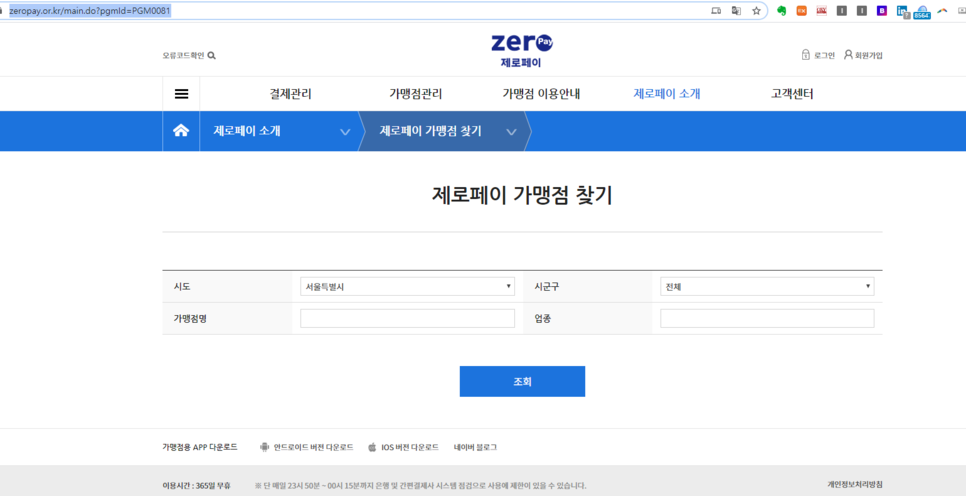Screen dimensions: 966x496
Task: Click the search magnifier beside 오류코드확인
Action: pos(212,55)
